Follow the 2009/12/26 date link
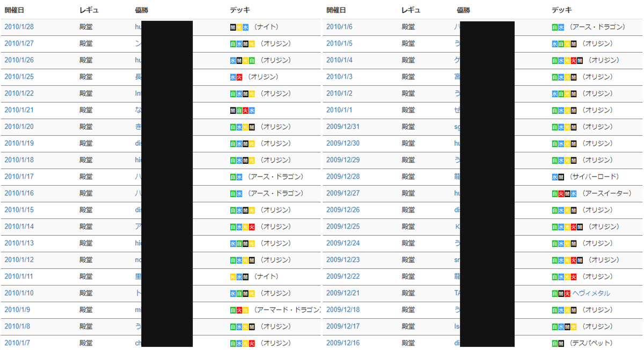This screenshot has width=644, height=350. [343, 210]
